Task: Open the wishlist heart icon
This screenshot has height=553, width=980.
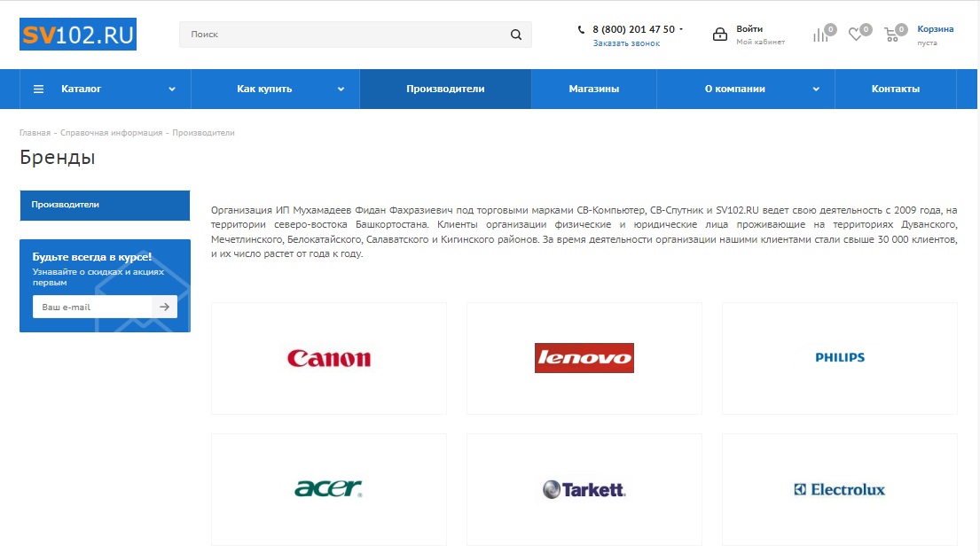Action: (x=855, y=35)
